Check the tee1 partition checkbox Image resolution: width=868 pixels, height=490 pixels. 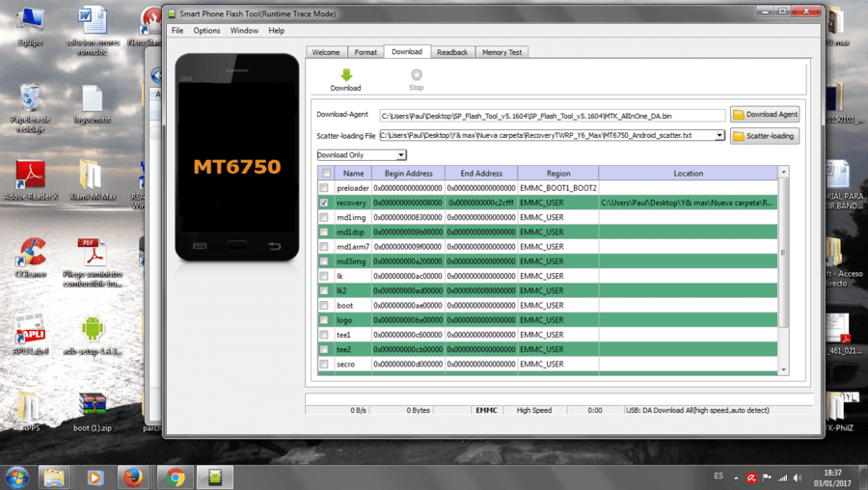[324, 335]
